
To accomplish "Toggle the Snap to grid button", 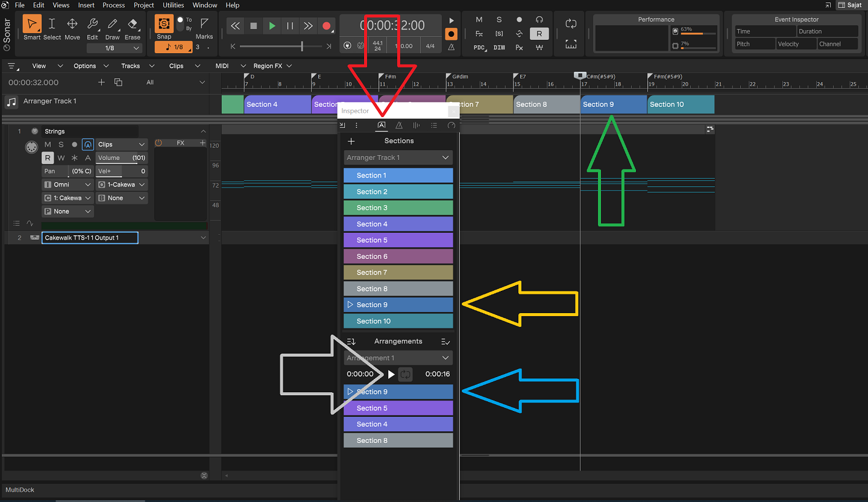I will click(x=164, y=25).
